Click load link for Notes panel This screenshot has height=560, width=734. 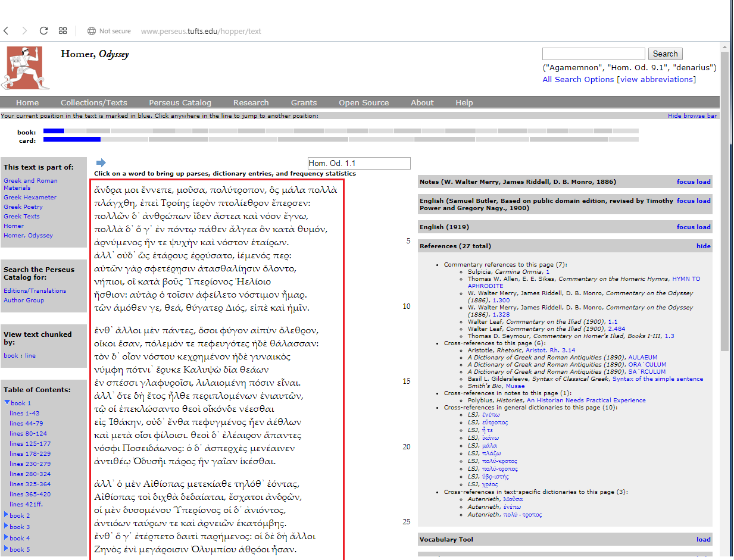point(703,182)
